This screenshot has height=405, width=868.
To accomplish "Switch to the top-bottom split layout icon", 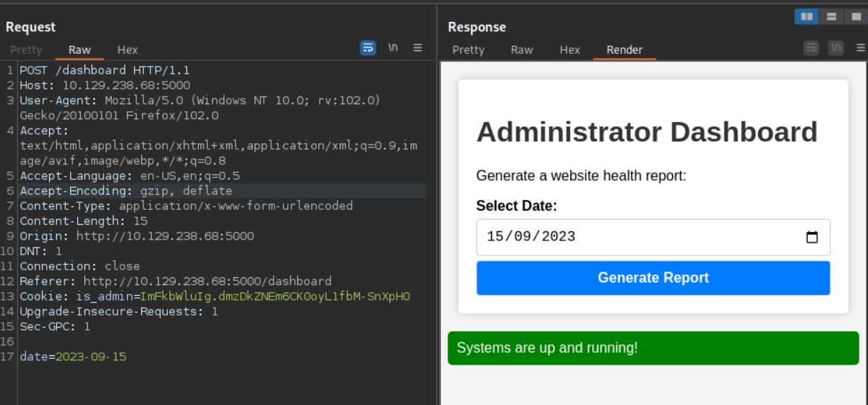I will 831,16.
